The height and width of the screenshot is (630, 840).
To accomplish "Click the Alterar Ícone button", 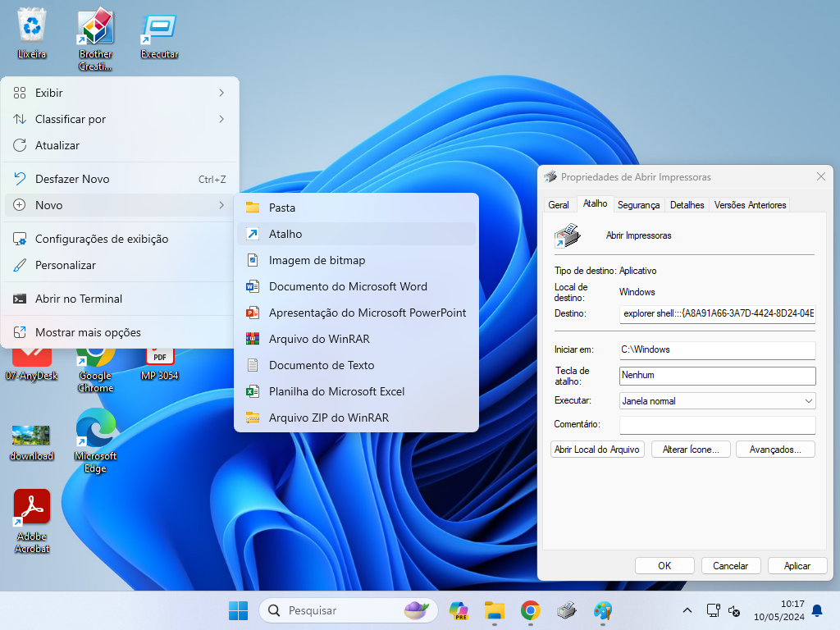I will 691,450.
